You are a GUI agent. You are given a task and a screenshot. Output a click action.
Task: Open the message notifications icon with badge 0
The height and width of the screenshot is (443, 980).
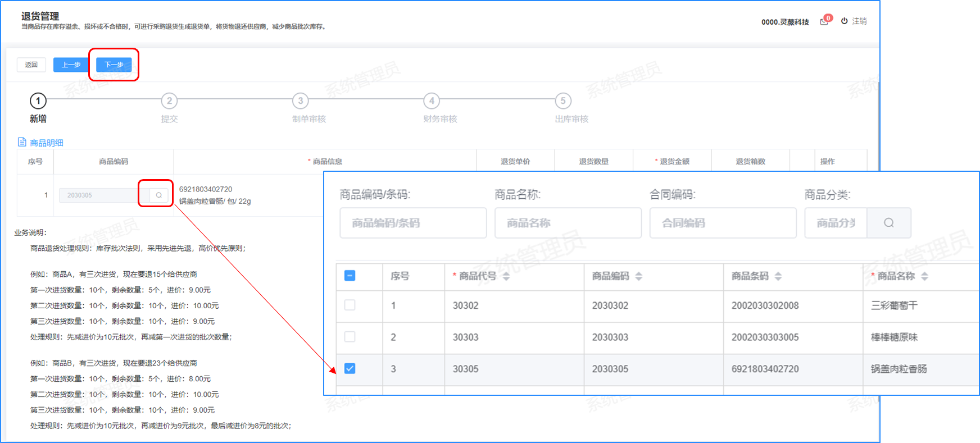tap(824, 21)
